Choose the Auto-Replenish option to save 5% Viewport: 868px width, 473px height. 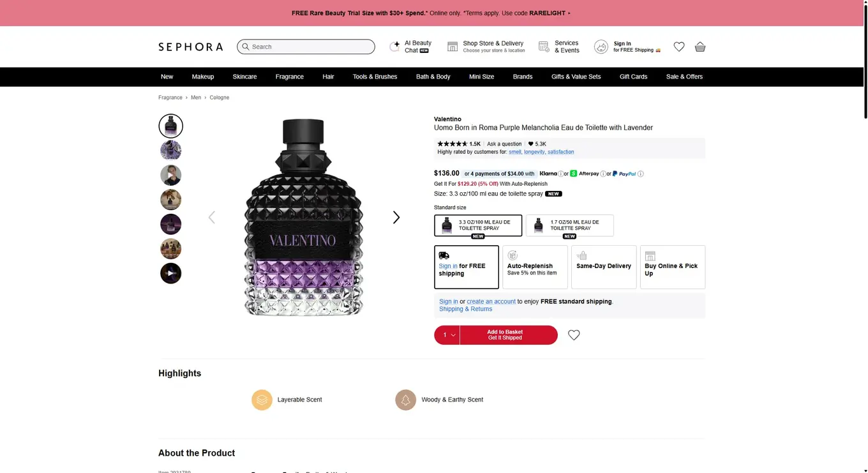pos(534,267)
